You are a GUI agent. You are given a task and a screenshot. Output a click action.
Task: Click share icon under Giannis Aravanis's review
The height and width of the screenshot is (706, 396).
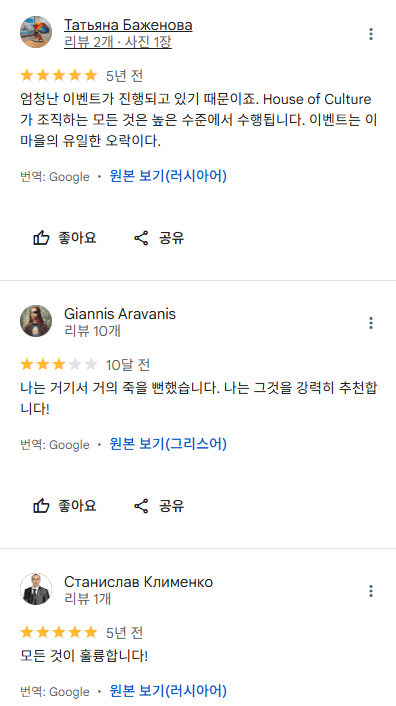click(x=141, y=506)
